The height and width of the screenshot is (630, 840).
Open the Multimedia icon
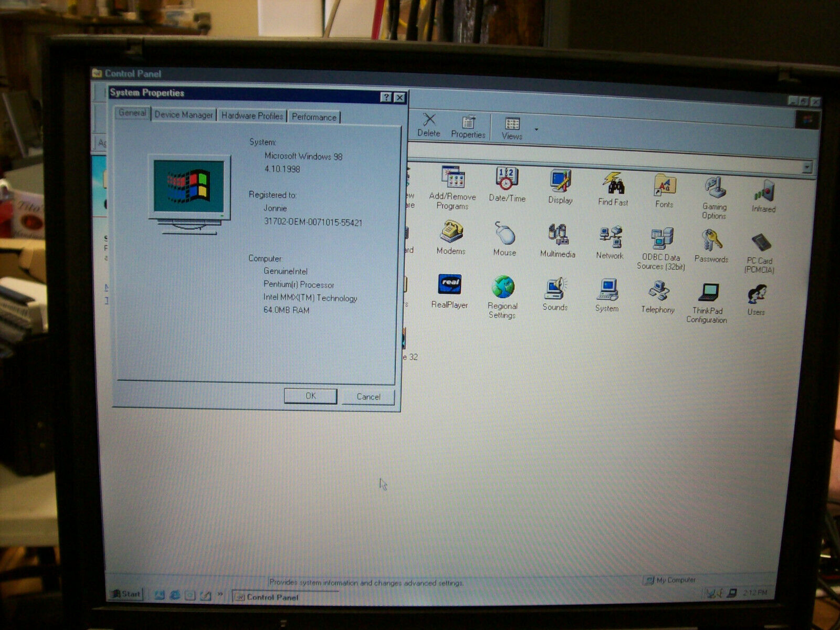point(558,241)
